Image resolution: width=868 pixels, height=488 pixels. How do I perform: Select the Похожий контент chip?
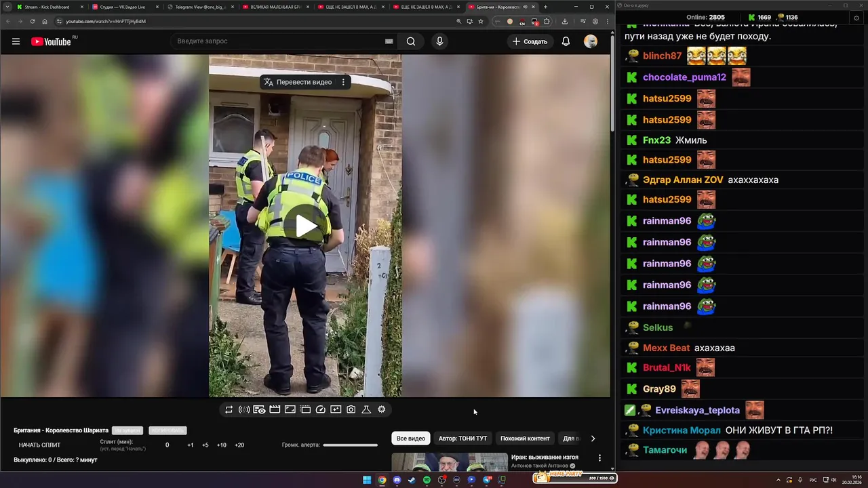click(x=525, y=439)
